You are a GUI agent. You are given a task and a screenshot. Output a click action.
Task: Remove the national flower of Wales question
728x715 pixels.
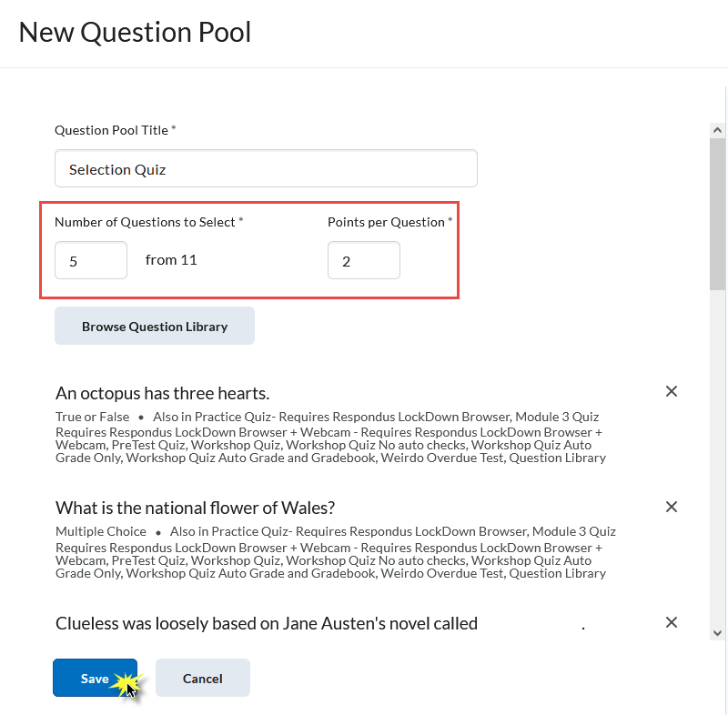tap(672, 507)
